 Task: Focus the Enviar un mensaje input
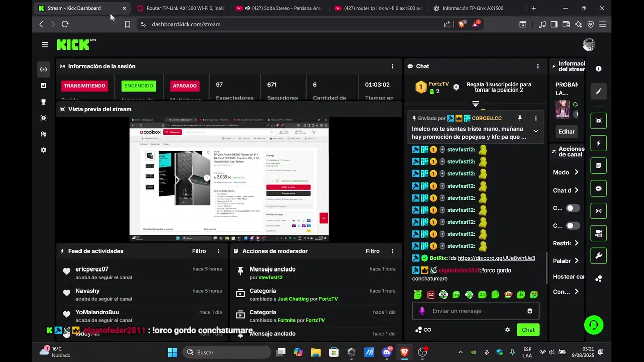475,311
